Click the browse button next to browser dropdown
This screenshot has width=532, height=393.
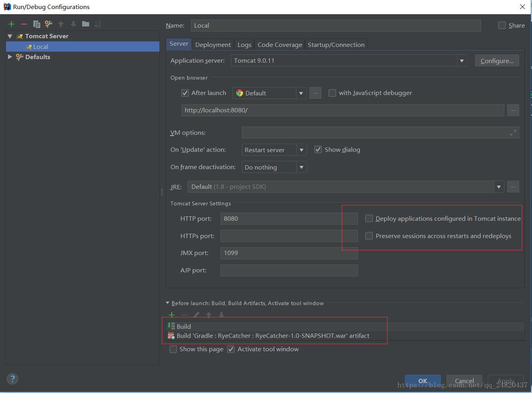(x=315, y=93)
